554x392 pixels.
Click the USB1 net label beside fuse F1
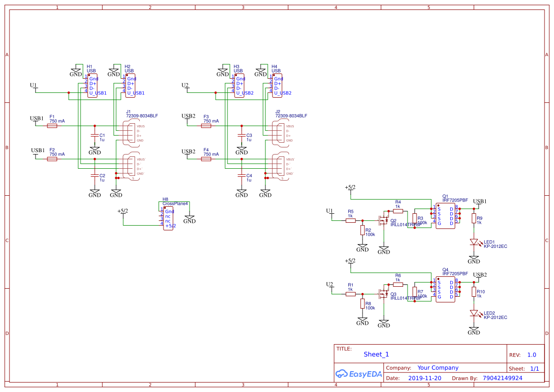point(37,119)
